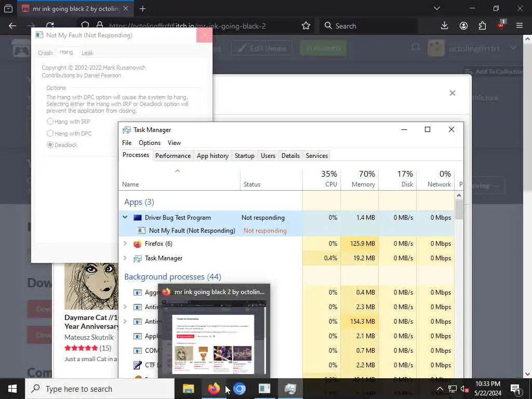The width and height of the screenshot is (532, 399).
Task: Click the list all tabs chevron
Action: (436, 8)
